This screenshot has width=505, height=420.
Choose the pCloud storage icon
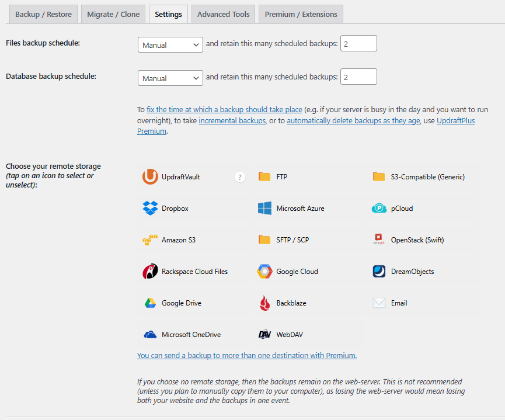379,209
